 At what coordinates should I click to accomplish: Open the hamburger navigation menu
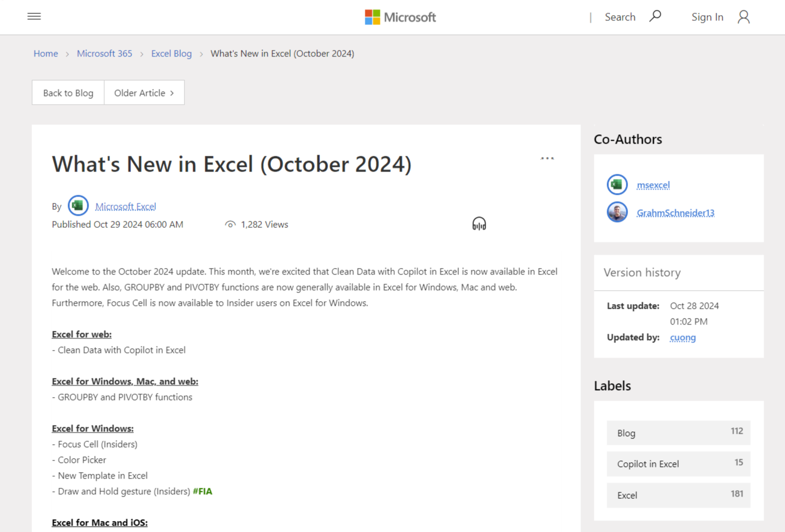tap(34, 16)
